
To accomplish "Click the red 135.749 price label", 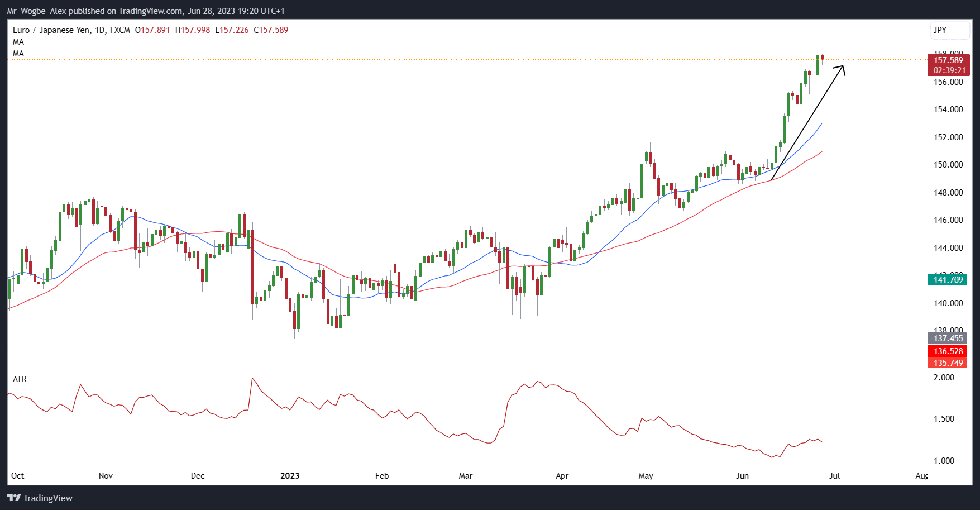I will coord(948,363).
